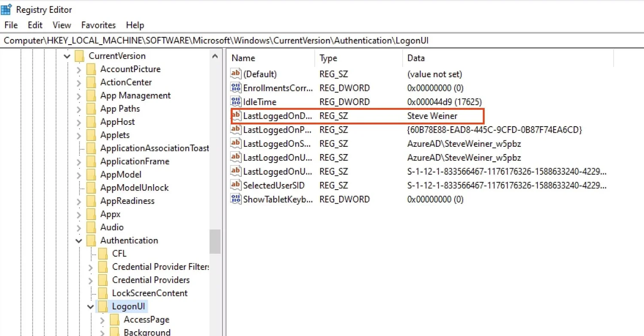Open the File menu
Image resolution: width=644 pixels, height=336 pixels.
[10, 25]
